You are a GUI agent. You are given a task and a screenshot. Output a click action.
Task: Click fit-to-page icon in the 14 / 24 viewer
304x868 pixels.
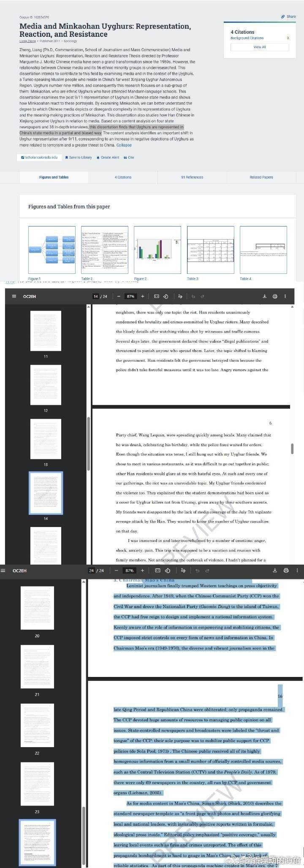[156, 296]
